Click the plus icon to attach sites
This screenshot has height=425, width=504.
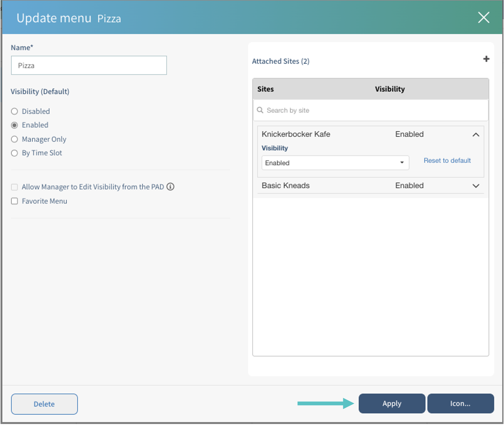(x=486, y=59)
